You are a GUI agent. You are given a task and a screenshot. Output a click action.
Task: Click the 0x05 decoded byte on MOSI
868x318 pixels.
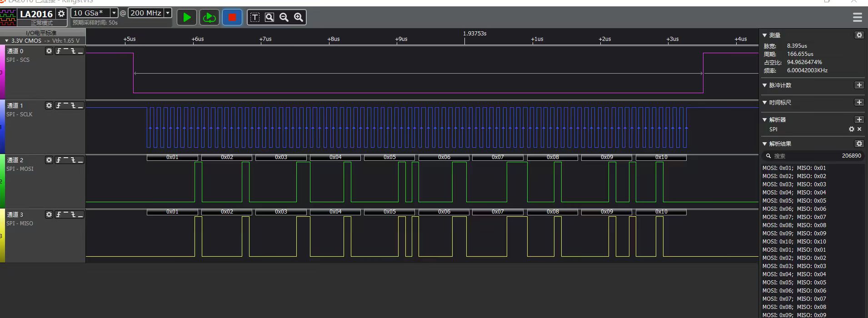pos(389,157)
